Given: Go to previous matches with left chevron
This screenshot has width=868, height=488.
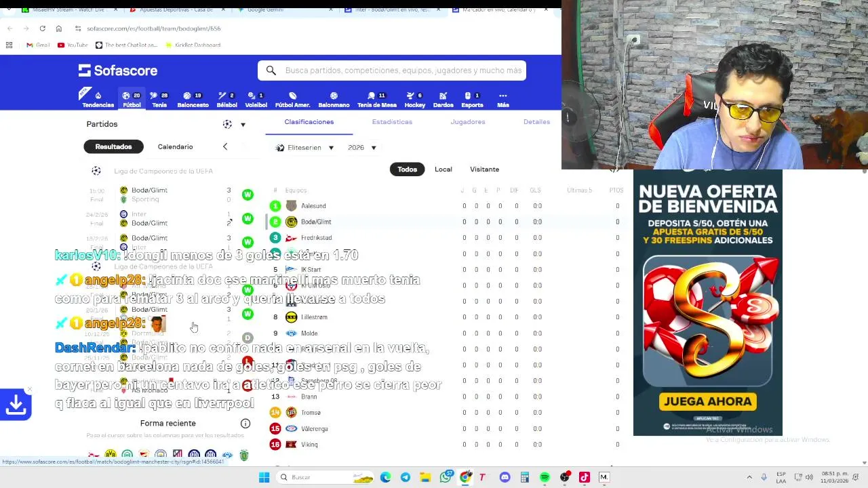Looking at the screenshot, I should click(225, 146).
